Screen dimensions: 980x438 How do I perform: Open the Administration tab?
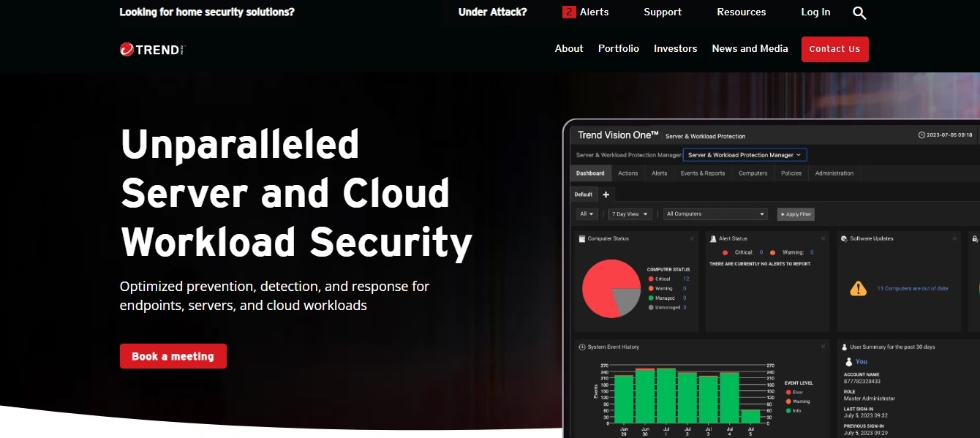click(834, 173)
